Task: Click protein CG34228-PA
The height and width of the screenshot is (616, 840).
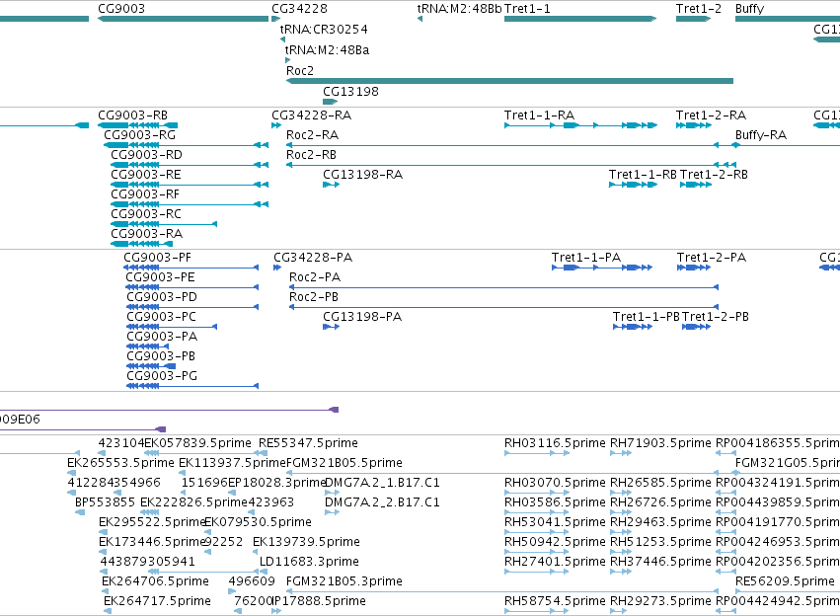Action: 313,259
